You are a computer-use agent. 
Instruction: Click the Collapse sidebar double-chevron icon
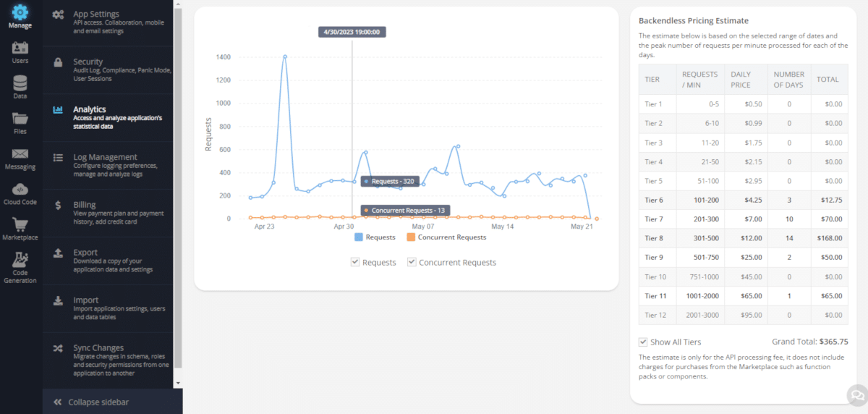[58, 402]
